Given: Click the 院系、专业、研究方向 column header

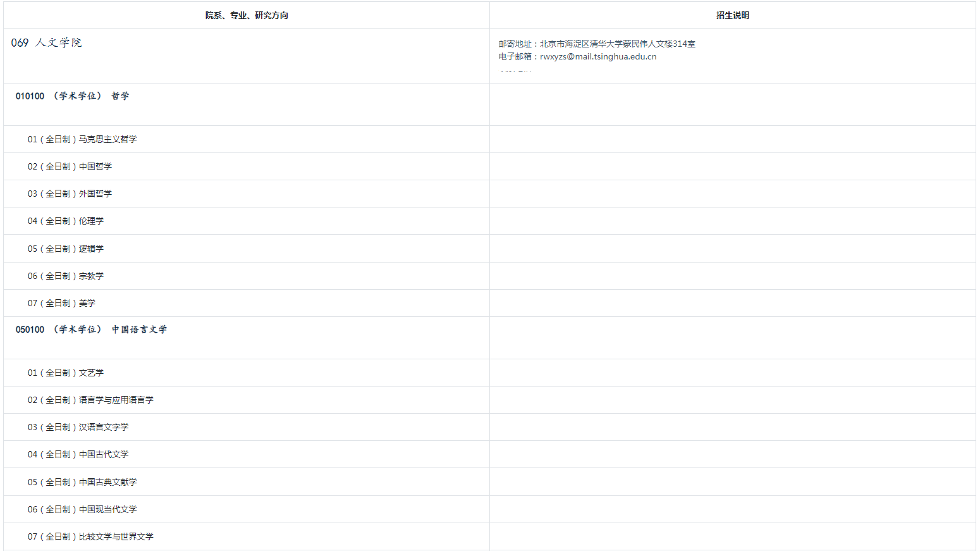Looking at the screenshot, I should click(x=246, y=15).
